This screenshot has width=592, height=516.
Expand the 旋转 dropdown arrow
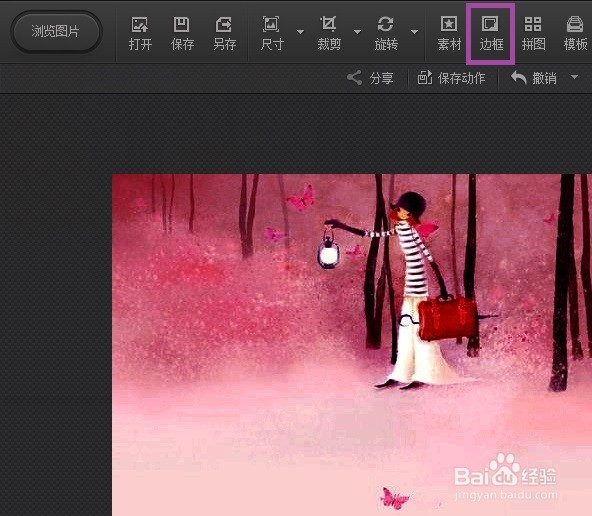[x=415, y=32]
